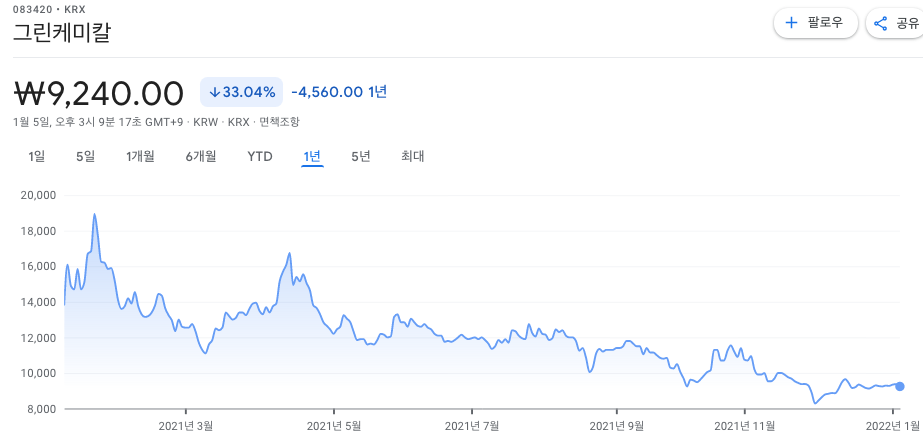Click the 팔로우 follow button
Viewport: 923px width, 440px height.
pyautogui.click(x=815, y=23)
